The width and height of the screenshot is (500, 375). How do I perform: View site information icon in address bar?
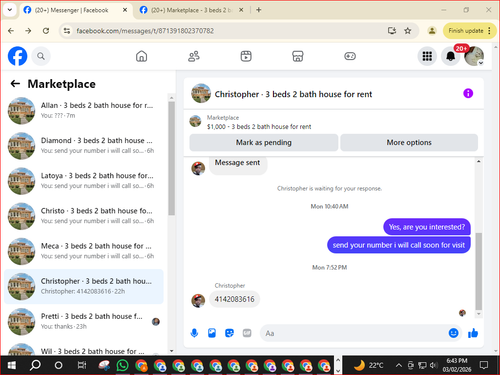[x=67, y=31]
